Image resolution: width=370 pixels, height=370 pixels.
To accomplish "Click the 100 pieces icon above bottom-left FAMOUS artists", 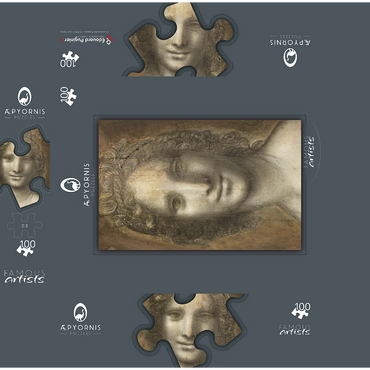I will (x=26, y=248).
